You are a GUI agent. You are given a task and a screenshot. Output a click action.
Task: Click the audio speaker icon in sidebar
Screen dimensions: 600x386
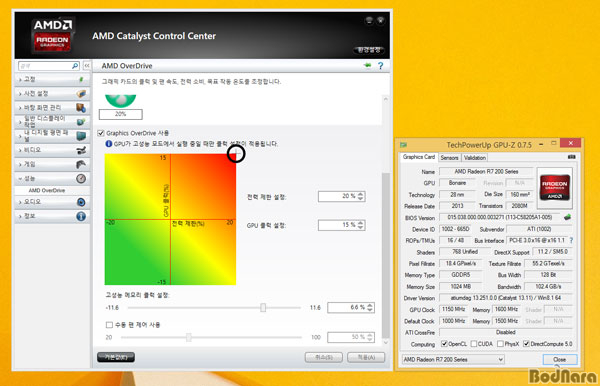point(81,202)
